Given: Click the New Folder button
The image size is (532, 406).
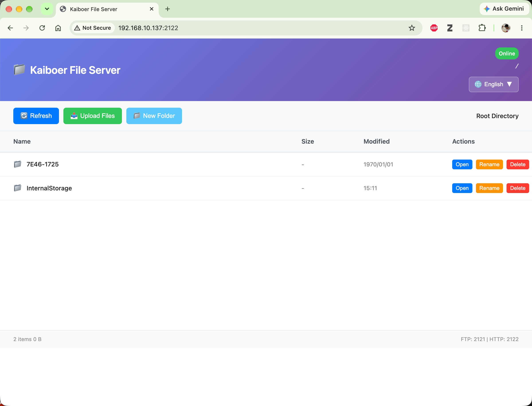Looking at the screenshot, I should point(154,116).
